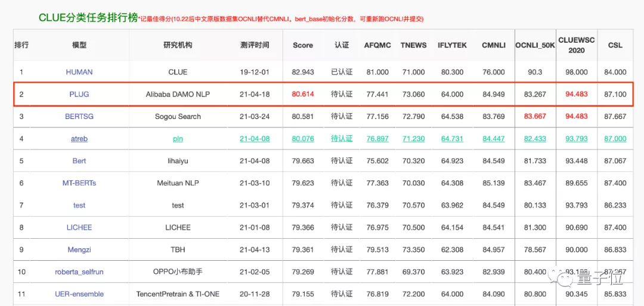
Task: Select Alibaba DAMO NLP institution cell
Action: click(x=178, y=94)
